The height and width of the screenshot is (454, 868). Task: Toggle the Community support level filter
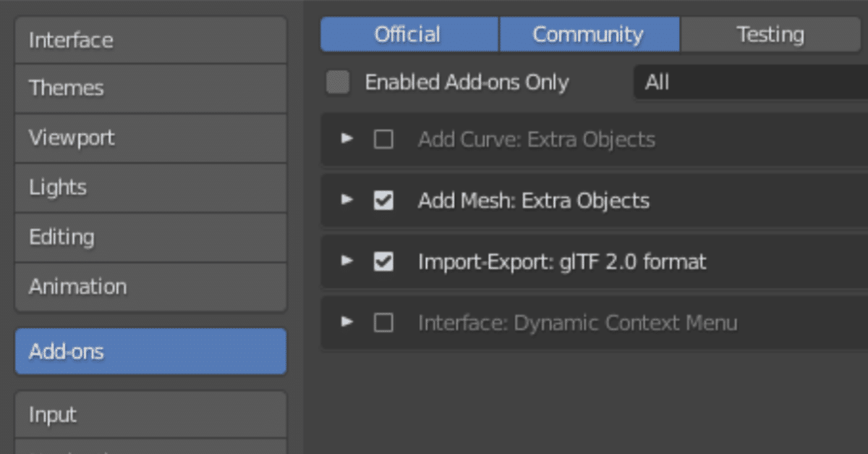coord(589,35)
